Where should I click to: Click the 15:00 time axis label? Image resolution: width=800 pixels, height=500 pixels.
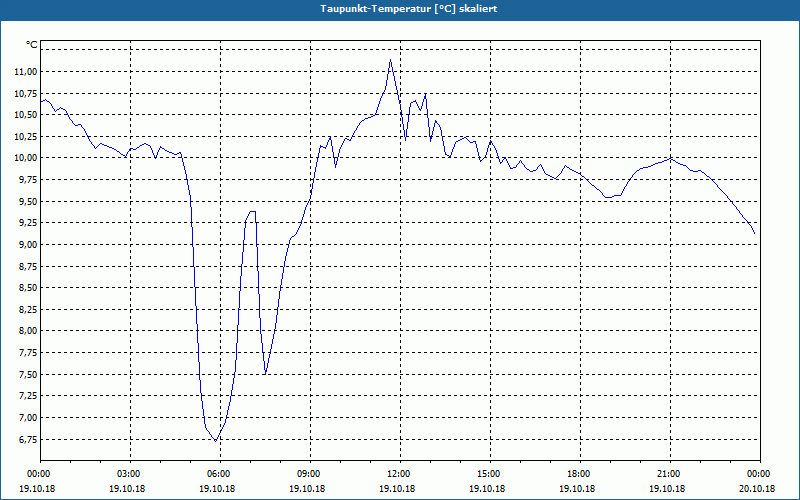tap(490, 474)
